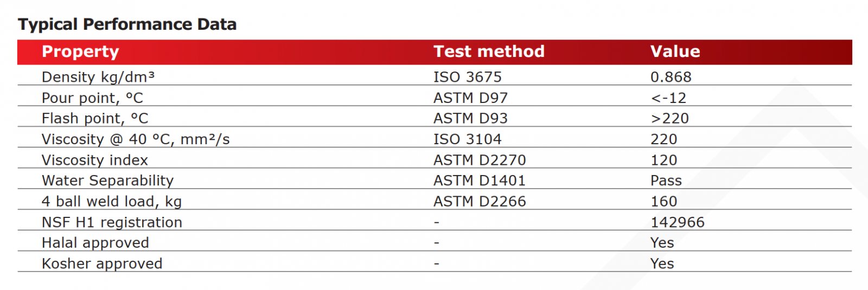Click the Viscosity index value 120
This screenshot has height=290, width=868.
pos(663,160)
